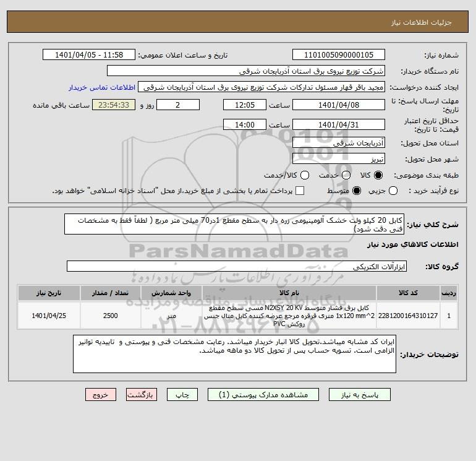Click the remaining time 23:54:33 field
Viewport: 476px width, 461px height.
[x=114, y=105]
